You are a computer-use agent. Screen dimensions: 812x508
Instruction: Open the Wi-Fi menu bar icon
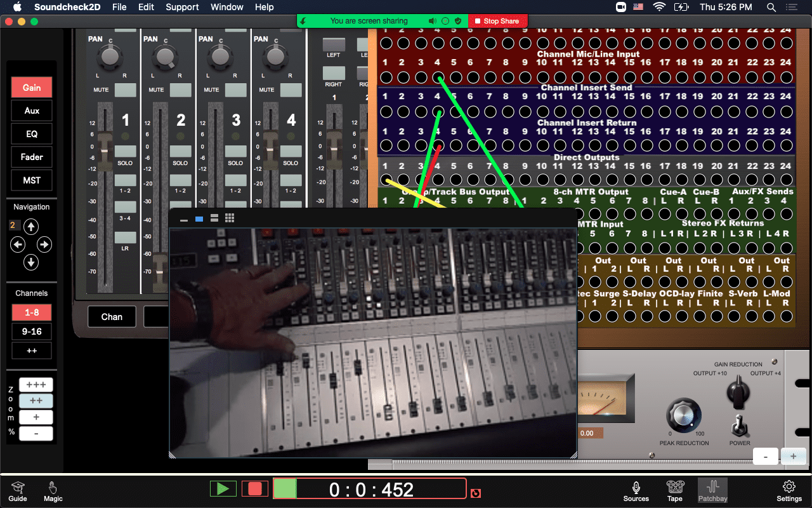click(660, 7)
